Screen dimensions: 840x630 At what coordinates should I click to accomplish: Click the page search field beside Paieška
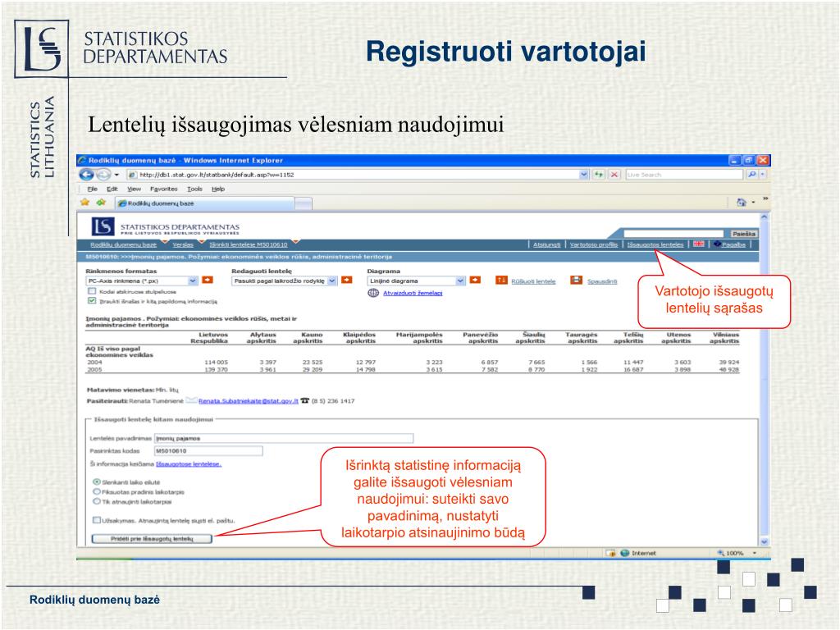tap(673, 233)
